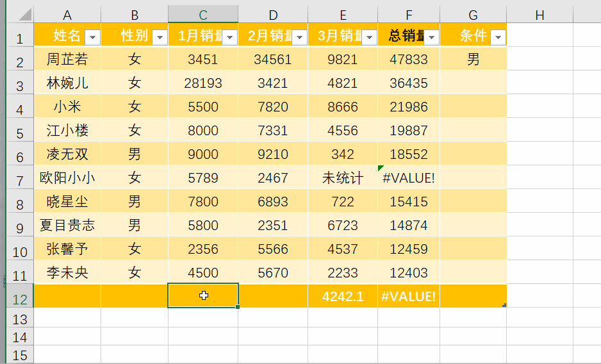Click the #VALUE! cell in row 7
Viewport: 601px width, 364px height.
(409, 178)
